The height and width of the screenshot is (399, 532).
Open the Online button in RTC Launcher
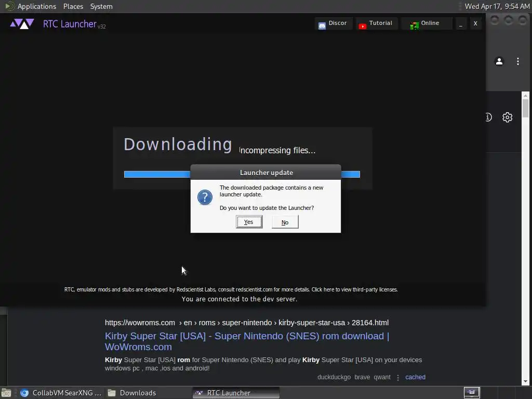pyautogui.click(x=426, y=23)
